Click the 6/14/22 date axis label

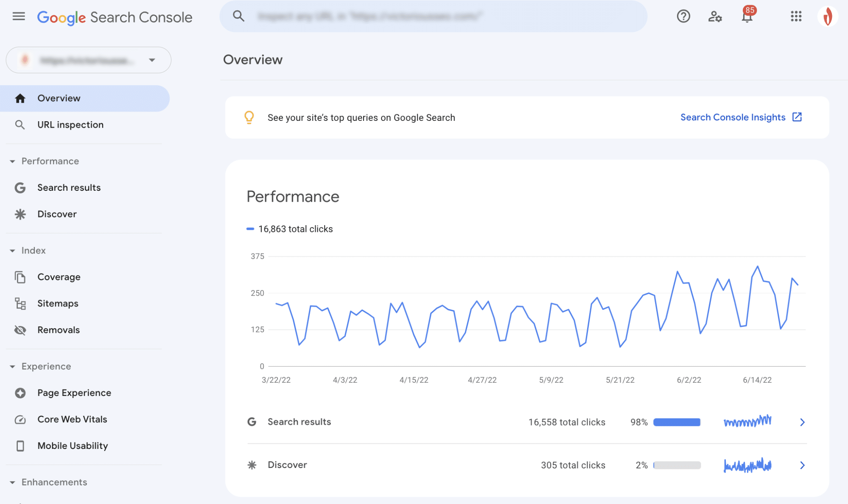click(x=757, y=380)
